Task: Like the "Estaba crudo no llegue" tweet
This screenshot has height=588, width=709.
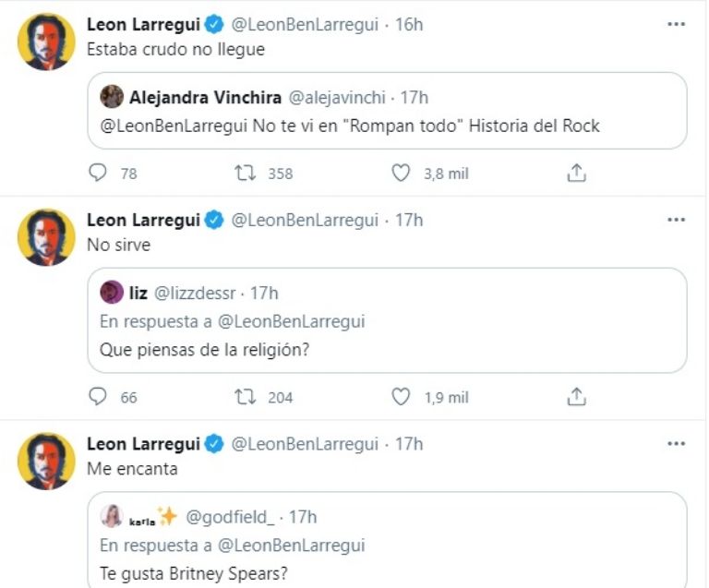Action: 401,173
